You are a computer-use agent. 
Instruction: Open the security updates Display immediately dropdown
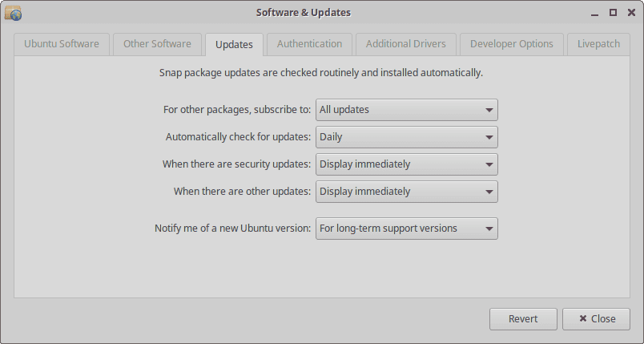(407, 164)
